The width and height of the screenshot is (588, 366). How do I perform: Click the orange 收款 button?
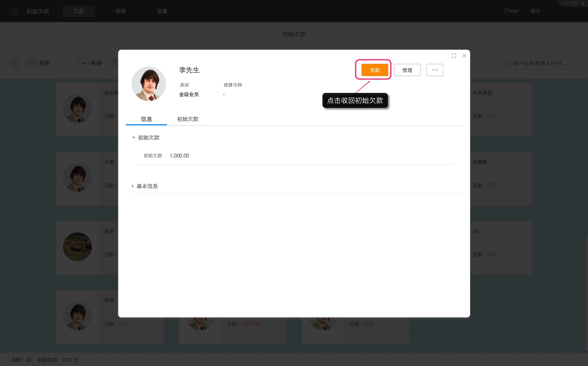point(374,70)
